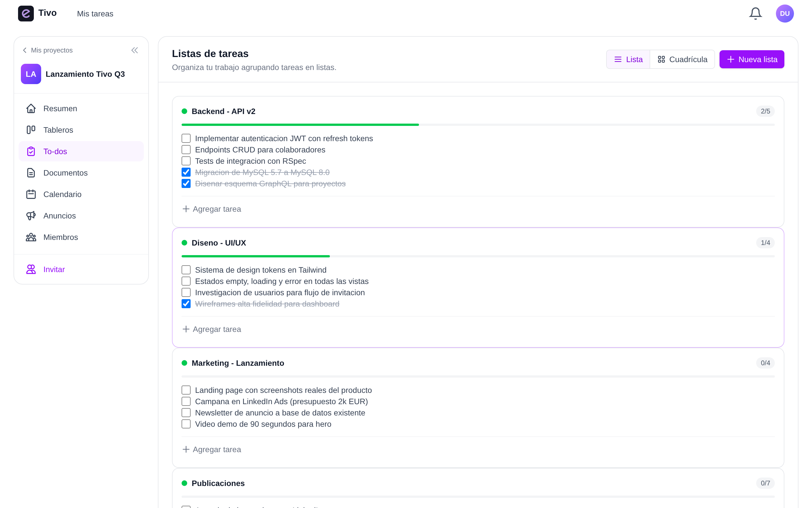Create a Nueva lista

752,60
